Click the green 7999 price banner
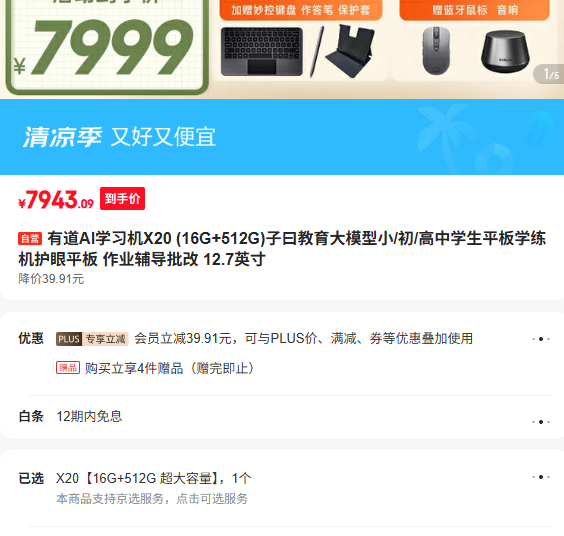The width and height of the screenshot is (564, 536). [107, 47]
